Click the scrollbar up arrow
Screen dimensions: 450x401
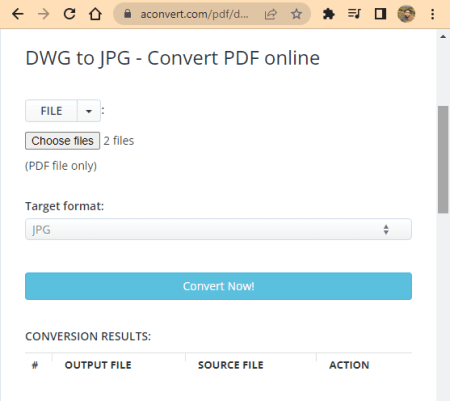[x=443, y=37]
